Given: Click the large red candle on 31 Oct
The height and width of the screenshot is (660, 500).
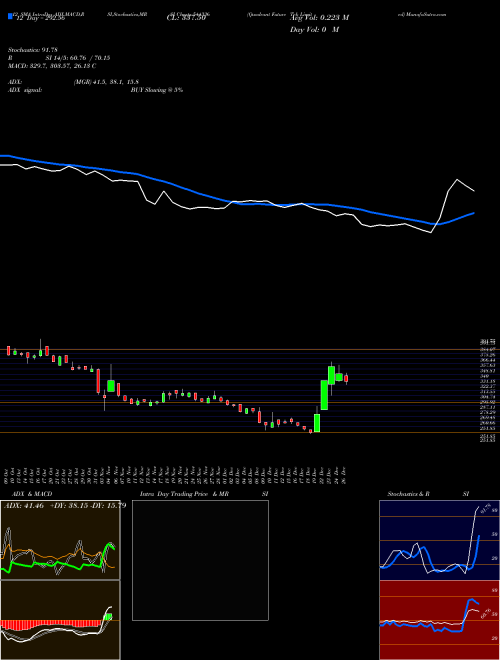Looking at the screenshot, I should (x=98, y=381).
